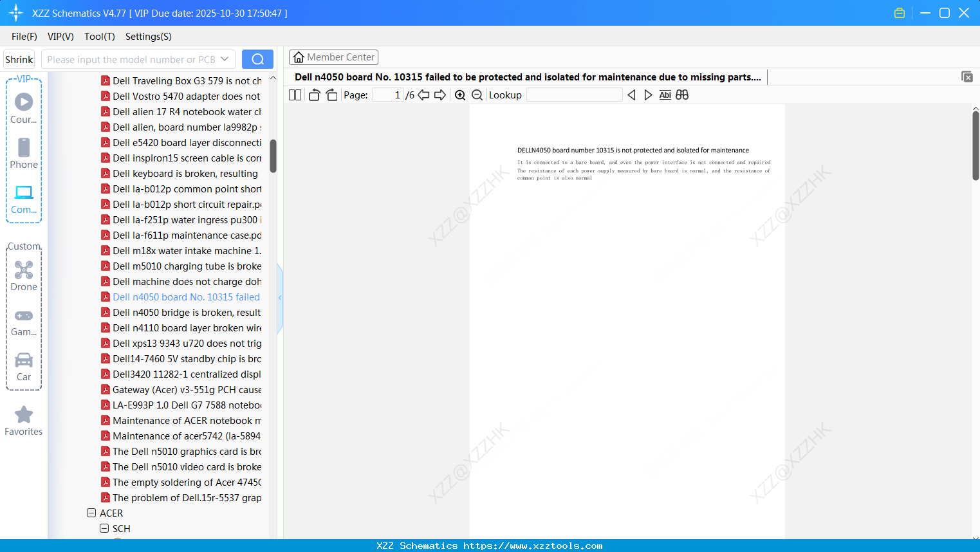The image size is (980, 552).
Task: Rotate page clockwise
Action: 331,95
